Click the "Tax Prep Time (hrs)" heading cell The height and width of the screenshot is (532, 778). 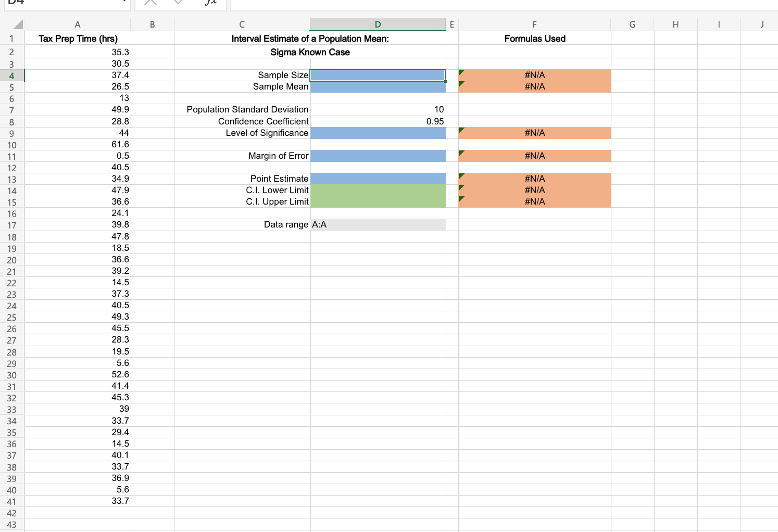click(x=78, y=39)
